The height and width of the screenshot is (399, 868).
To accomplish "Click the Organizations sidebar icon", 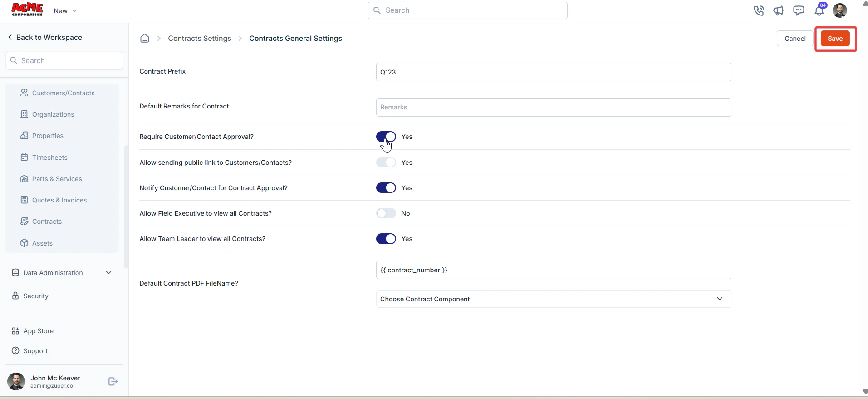I will 25,114.
